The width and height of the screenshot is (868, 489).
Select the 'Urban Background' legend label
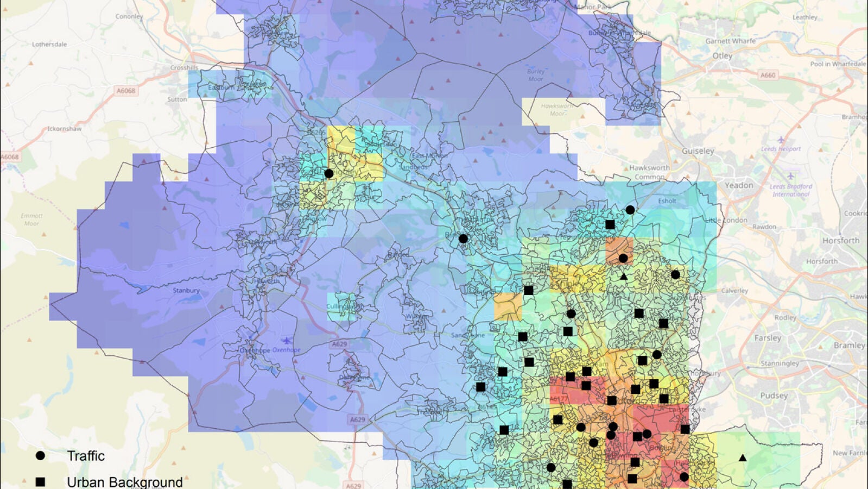124,482
